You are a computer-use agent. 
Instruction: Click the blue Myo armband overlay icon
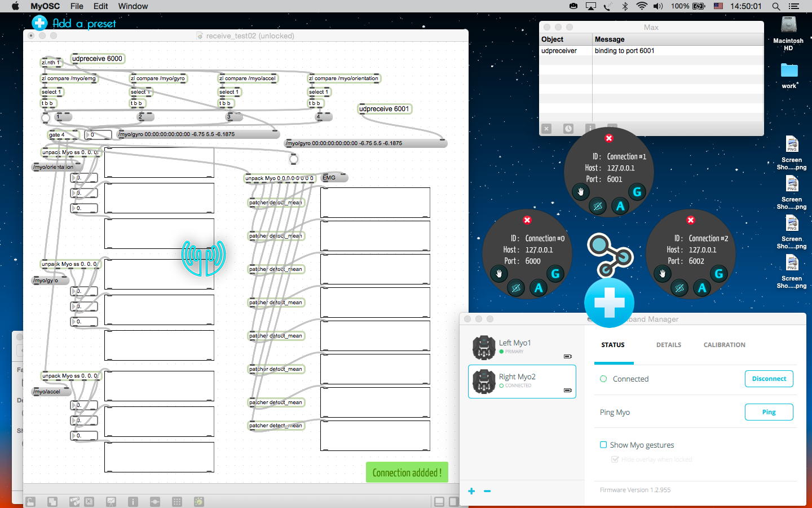coord(204,258)
